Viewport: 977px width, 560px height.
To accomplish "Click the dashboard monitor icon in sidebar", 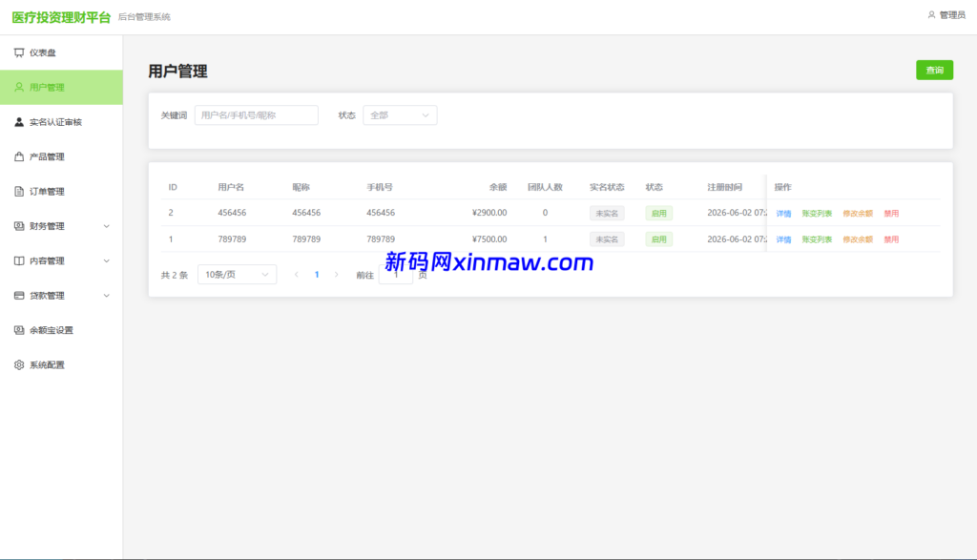I will click(x=19, y=53).
